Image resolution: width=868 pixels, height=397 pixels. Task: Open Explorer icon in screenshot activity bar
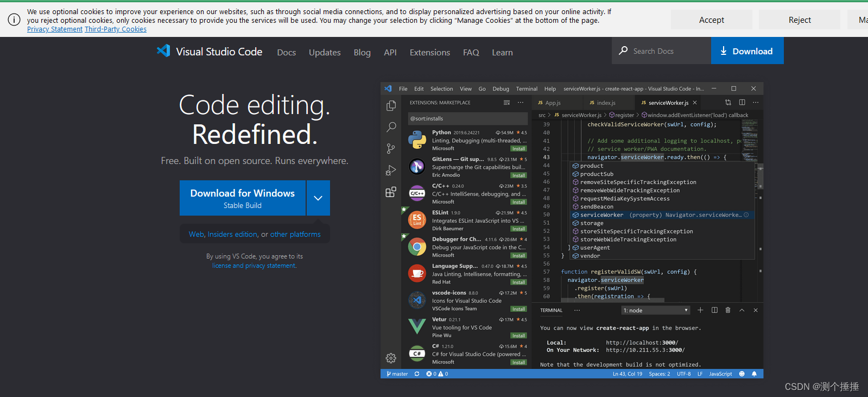pos(391,106)
